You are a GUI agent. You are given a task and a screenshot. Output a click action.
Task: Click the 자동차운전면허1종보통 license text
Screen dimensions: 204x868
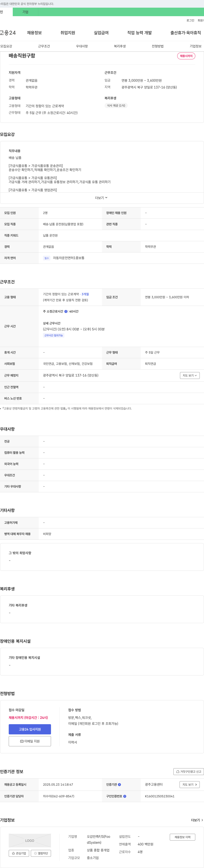(69, 258)
